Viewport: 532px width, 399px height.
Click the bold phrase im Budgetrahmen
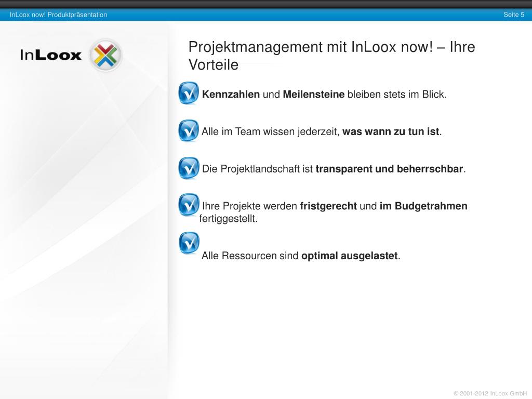[x=423, y=206]
